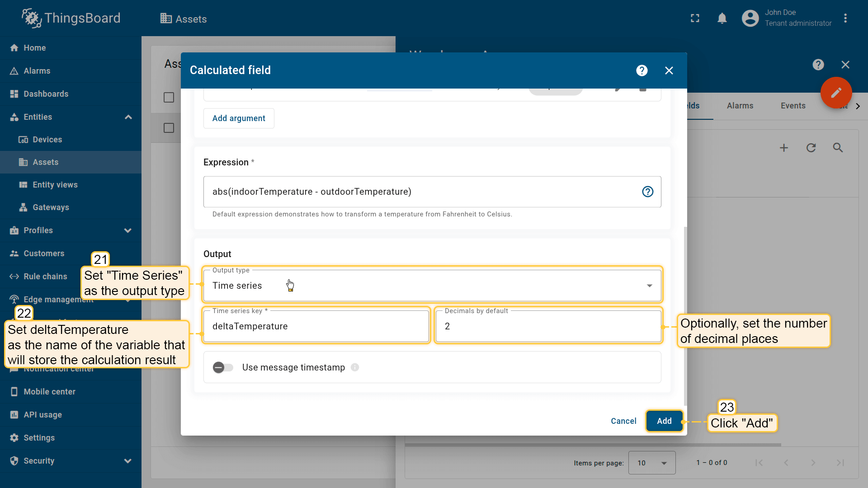This screenshot has height=488, width=868.
Task: Open Items per page dropdown
Action: (651, 463)
